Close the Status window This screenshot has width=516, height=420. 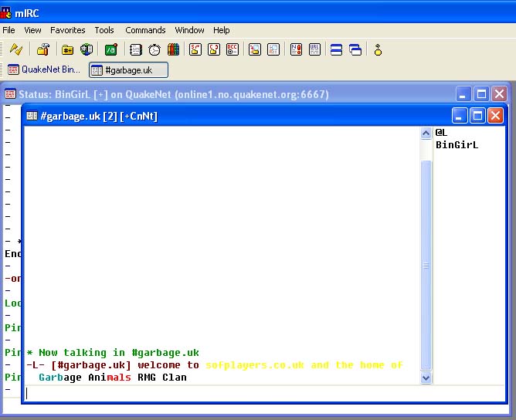click(x=499, y=94)
